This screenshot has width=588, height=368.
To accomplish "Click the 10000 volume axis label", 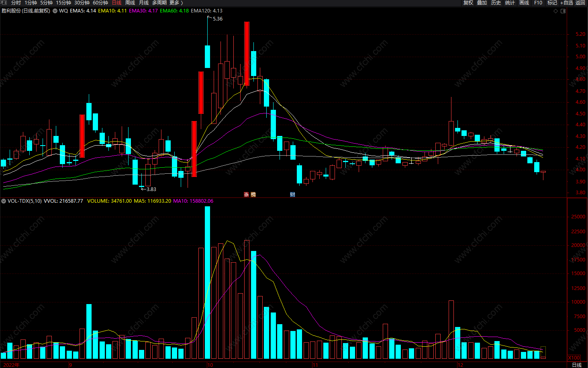I will point(578,302).
